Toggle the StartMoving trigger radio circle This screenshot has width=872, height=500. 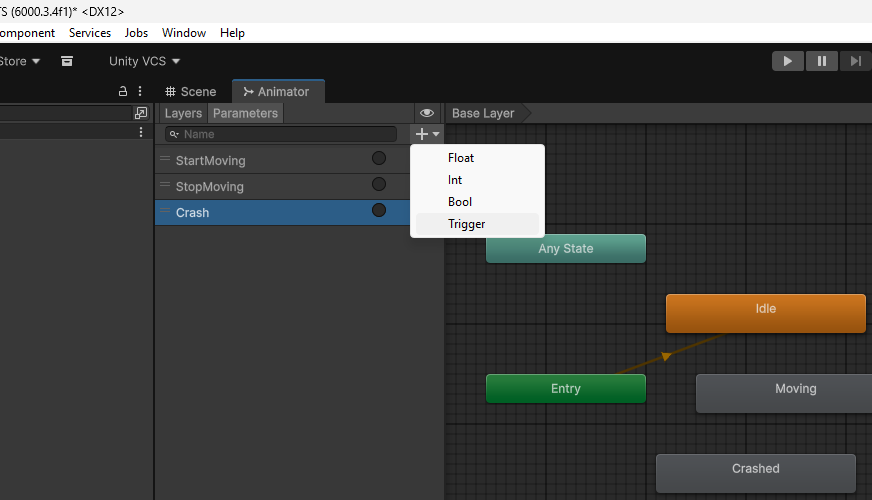(379, 159)
